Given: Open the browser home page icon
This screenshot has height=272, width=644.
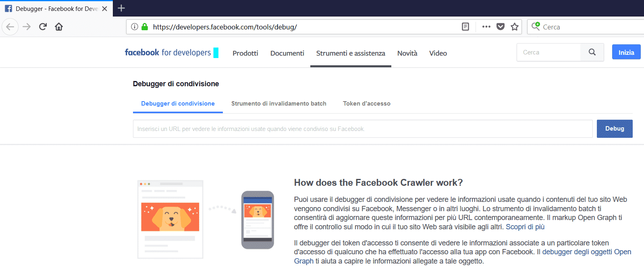Looking at the screenshot, I should click(59, 27).
